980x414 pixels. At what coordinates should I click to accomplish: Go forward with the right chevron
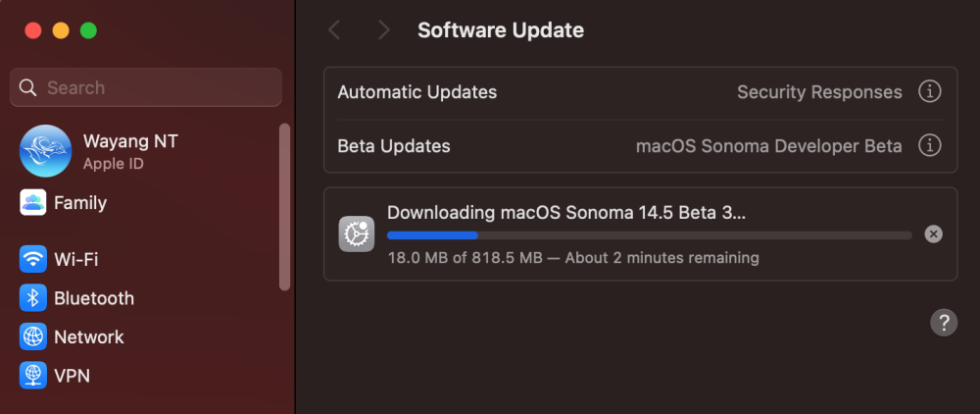click(384, 29)
